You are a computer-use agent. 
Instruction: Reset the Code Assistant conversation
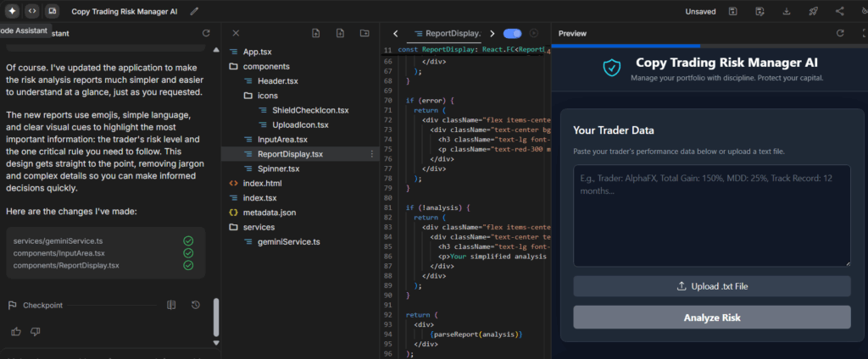click(x=206, y=33)
